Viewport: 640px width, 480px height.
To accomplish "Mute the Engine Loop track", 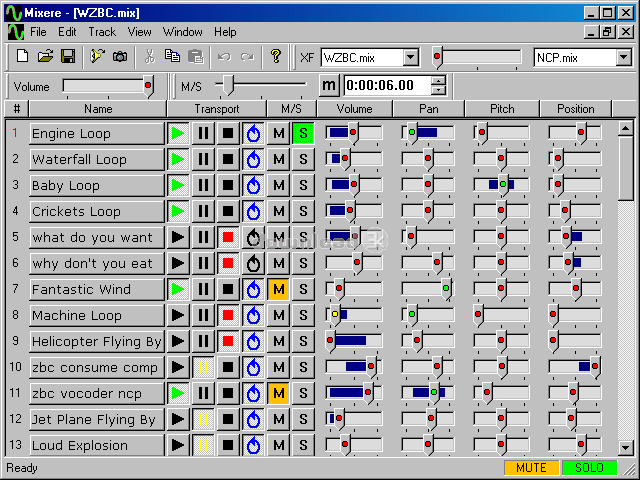I will [278, 133].
